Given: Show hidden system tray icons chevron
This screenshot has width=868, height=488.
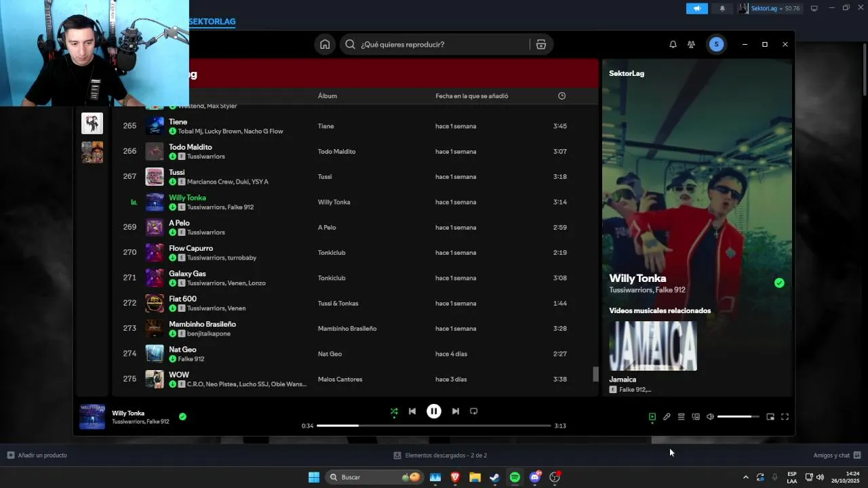Looking at the screenshot, I should point(746,477).
